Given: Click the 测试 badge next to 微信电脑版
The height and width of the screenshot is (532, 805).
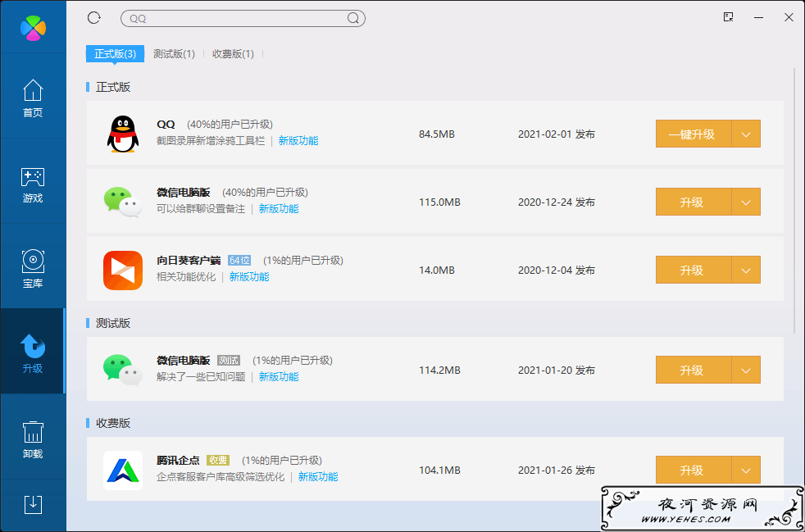Looking at the screenshot, I should click(x=229, y=361).
